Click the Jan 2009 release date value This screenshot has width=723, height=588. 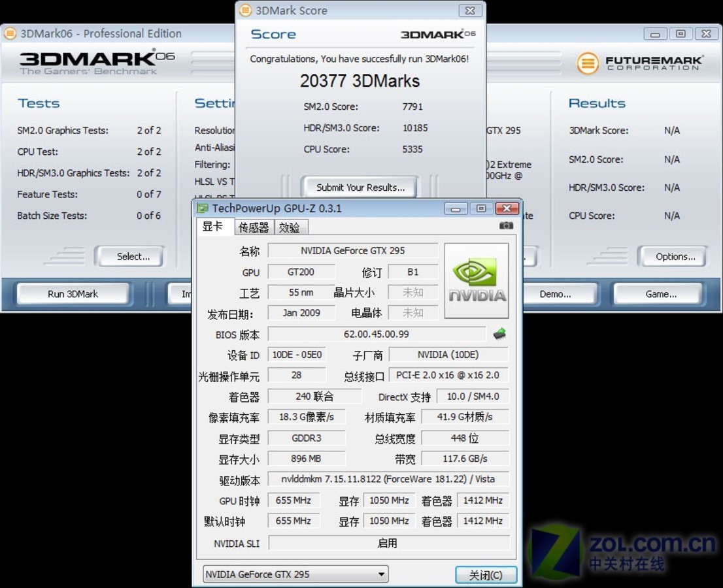point(301,313)
